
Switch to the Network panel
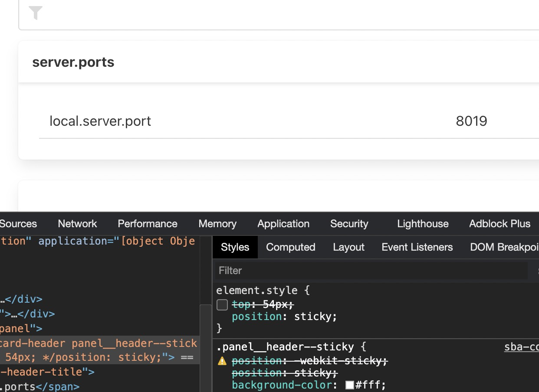(77, 224)
